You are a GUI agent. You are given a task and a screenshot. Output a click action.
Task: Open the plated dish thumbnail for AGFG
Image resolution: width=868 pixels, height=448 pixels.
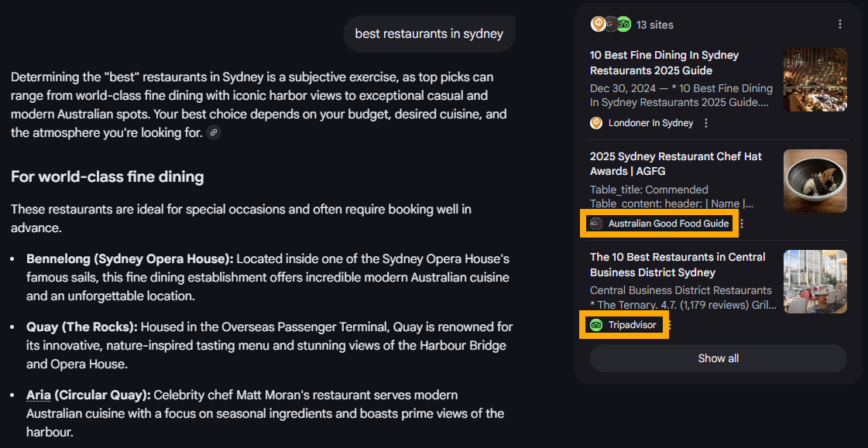tap(815, 181)
